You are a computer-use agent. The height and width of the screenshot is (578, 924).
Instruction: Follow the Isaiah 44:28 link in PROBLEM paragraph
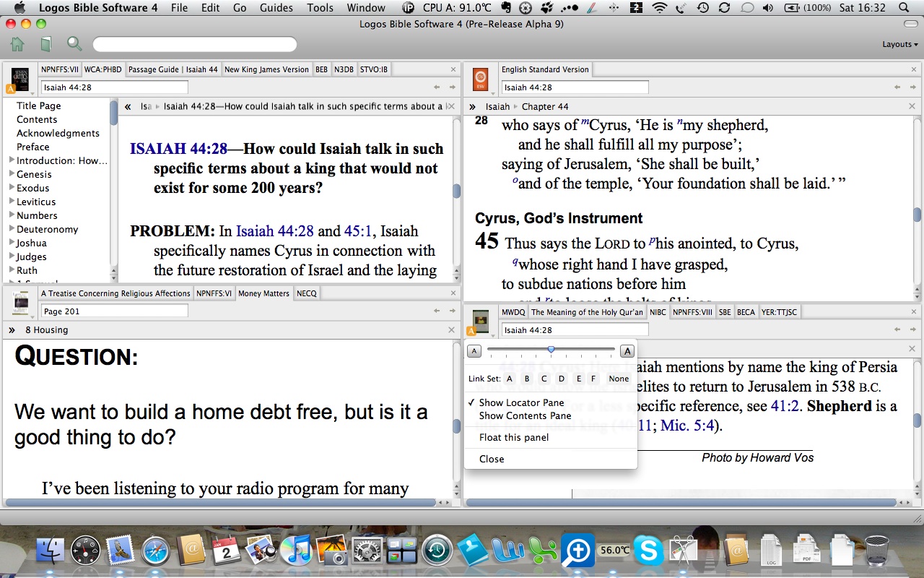click(275, 231)
